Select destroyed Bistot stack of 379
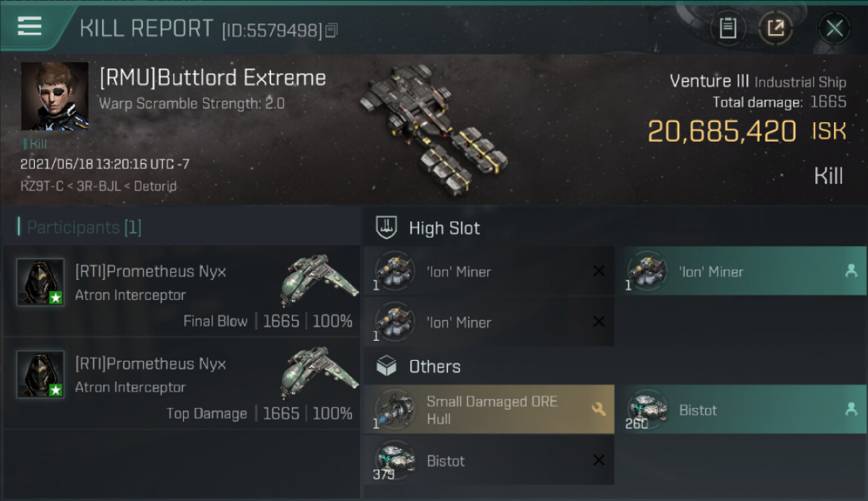This screenshot has width=868, height=501. [x=489, y=460]
